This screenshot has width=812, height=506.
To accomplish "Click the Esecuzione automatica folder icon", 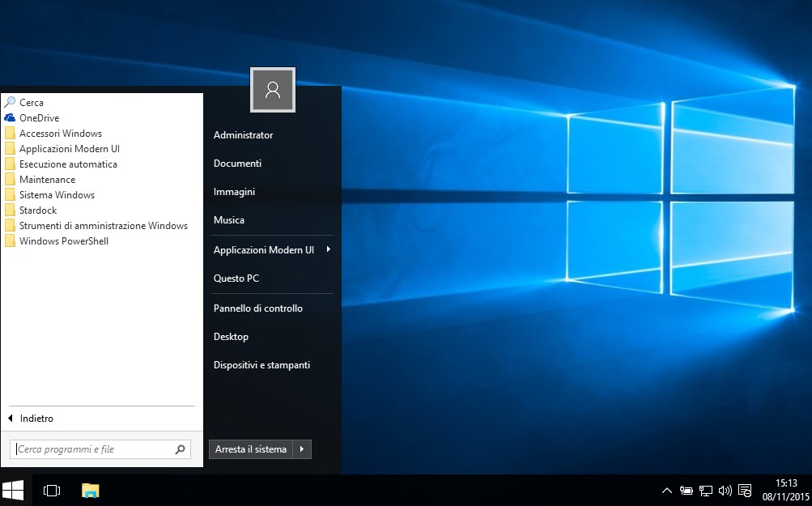I will click(x=10, y=164).
